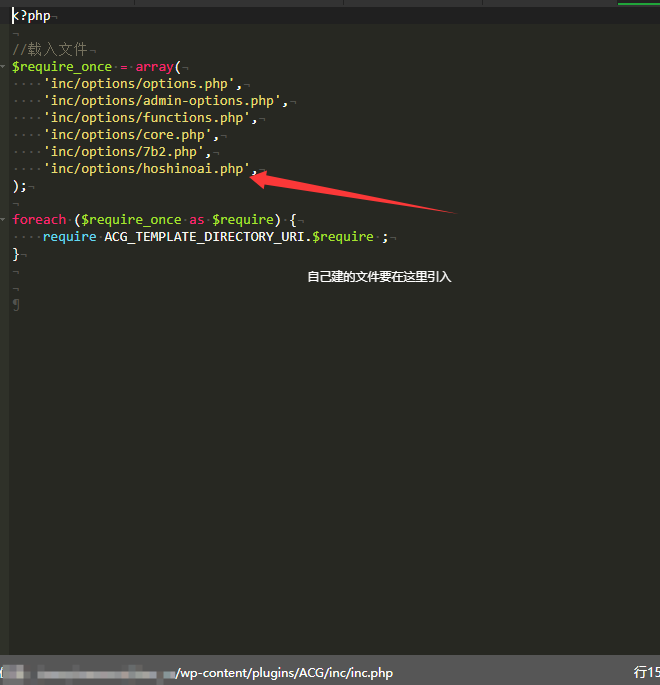The height and width of the screenshot is (685, 660).
Task: Click the 'inc/options/admin-options.php' string
Action: click(x=165, y=101)
